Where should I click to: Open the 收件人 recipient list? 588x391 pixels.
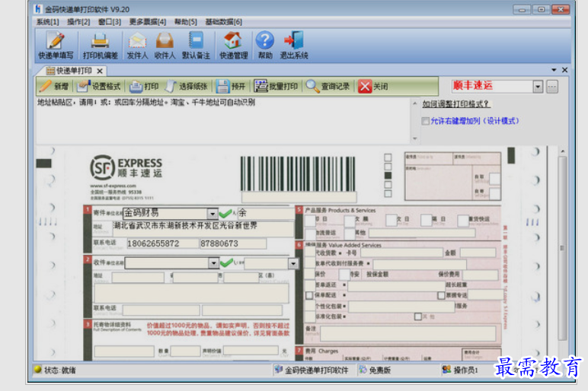coord(165,46)
